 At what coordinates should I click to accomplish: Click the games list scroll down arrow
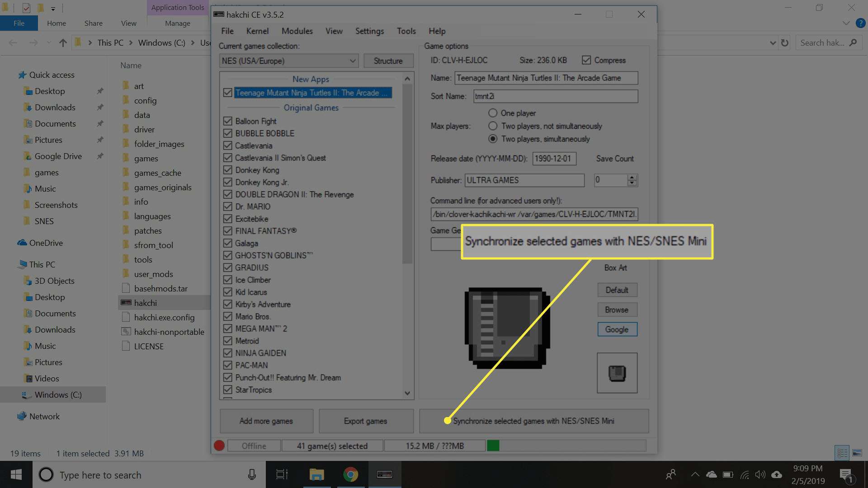407,393
